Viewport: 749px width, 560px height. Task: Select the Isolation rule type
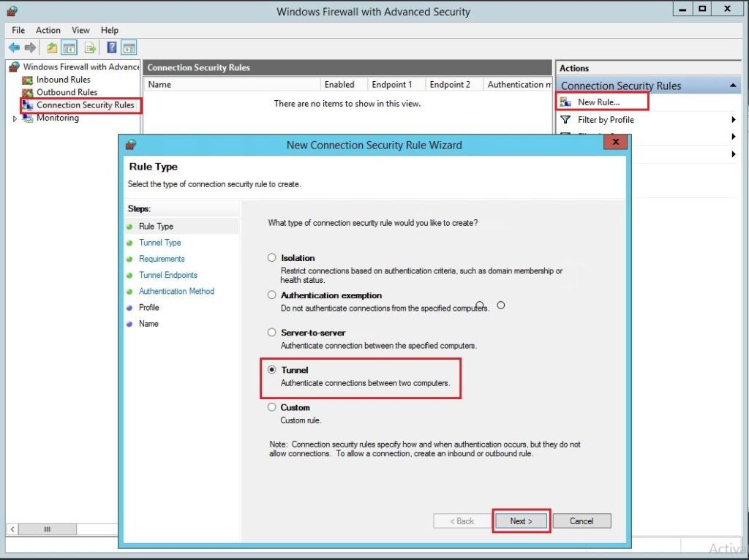click(272, 257)
